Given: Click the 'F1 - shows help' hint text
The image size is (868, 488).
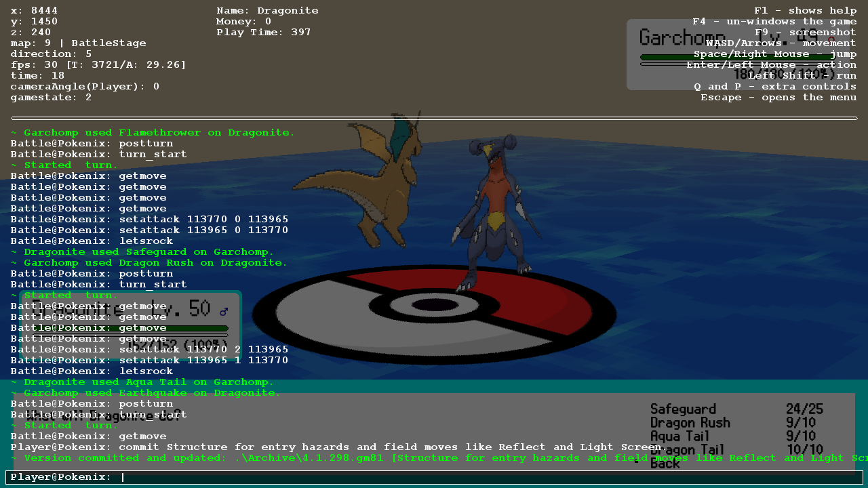Looking at the screenshot, I should coord(805,11).
